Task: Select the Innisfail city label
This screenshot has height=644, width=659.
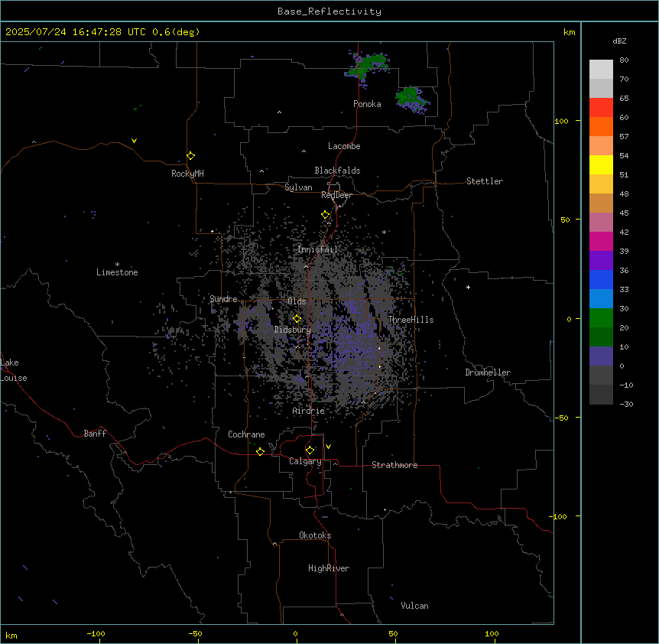Action: point(317,249)
